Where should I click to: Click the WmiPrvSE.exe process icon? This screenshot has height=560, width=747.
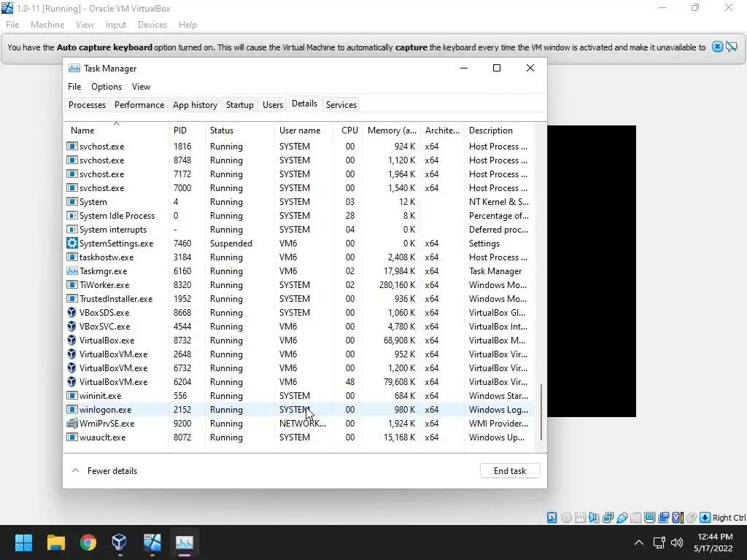click(x=72, y=424)
